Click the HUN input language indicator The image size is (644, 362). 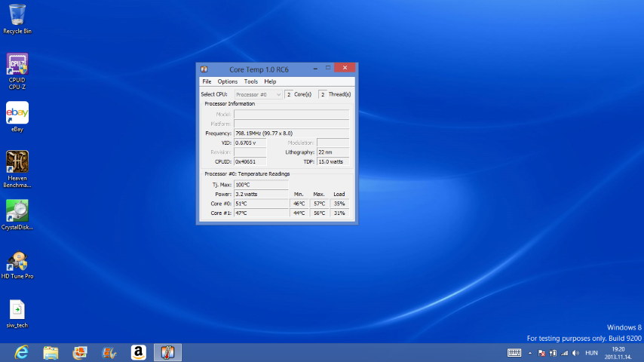(592, 353)
